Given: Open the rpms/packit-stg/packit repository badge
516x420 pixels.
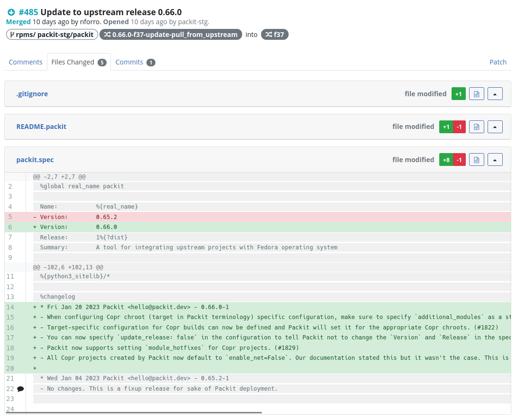Looking at the screenshot, I should coord(52,35).
